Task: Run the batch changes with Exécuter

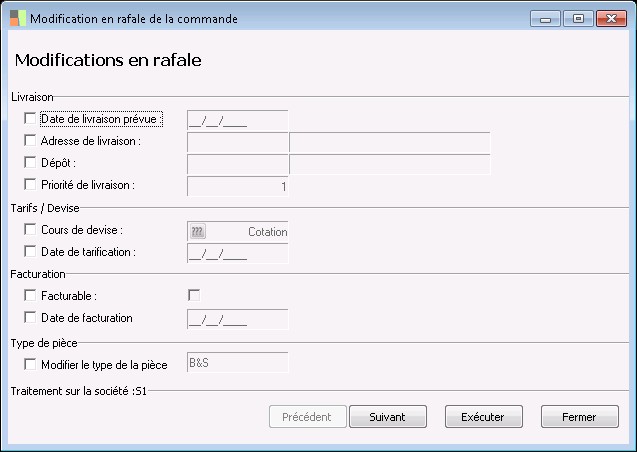Action: pyautogui.click(x=484, y=417)
